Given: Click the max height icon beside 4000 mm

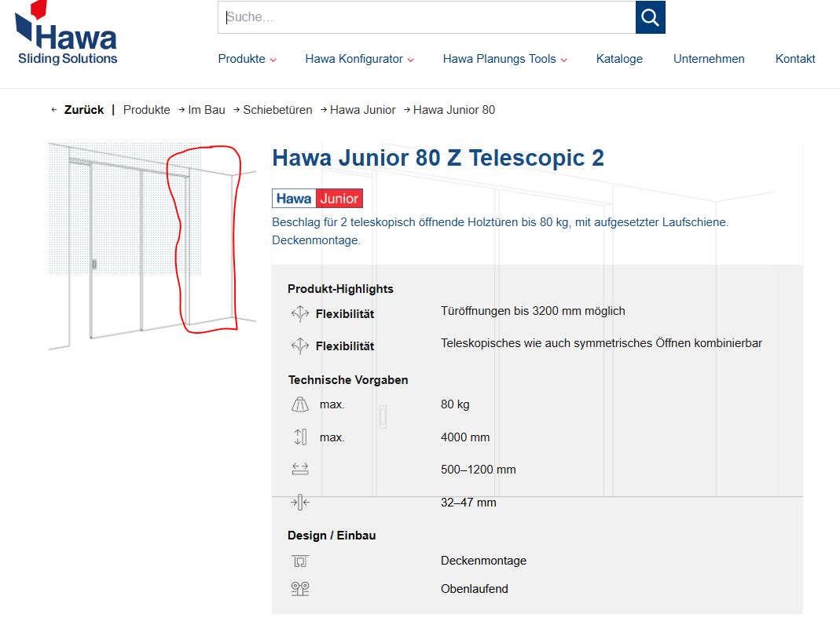Looking at the screenshot, I should [300, 437].
